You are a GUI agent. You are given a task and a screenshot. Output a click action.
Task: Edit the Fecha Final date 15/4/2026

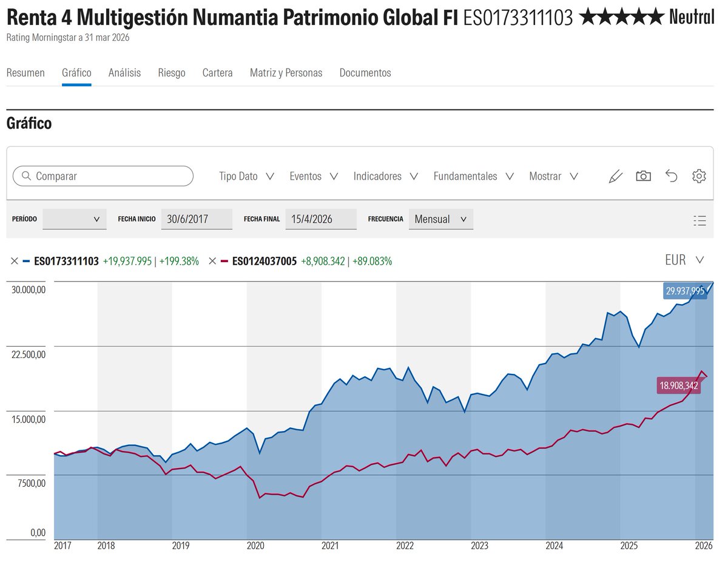click(321, 219)
